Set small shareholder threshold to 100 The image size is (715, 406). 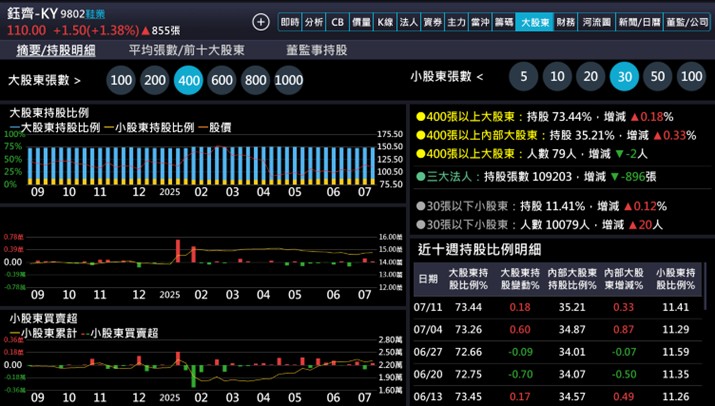691,76
